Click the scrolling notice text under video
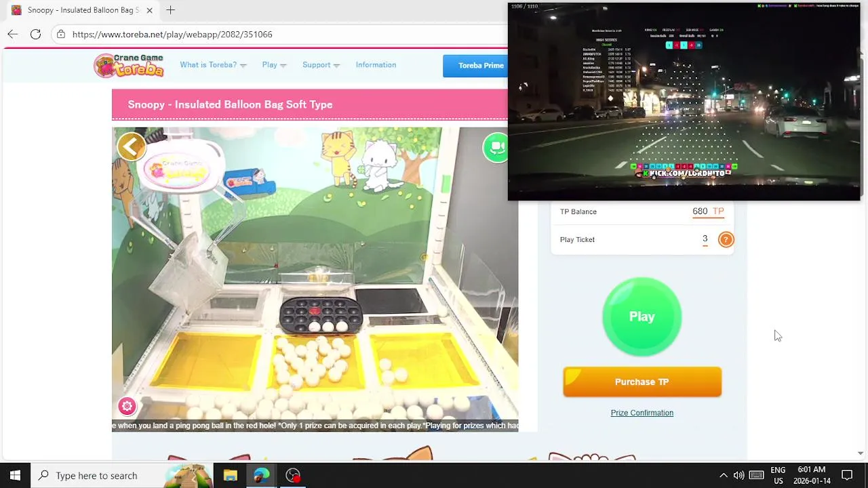868x488 pixels. 315,426
